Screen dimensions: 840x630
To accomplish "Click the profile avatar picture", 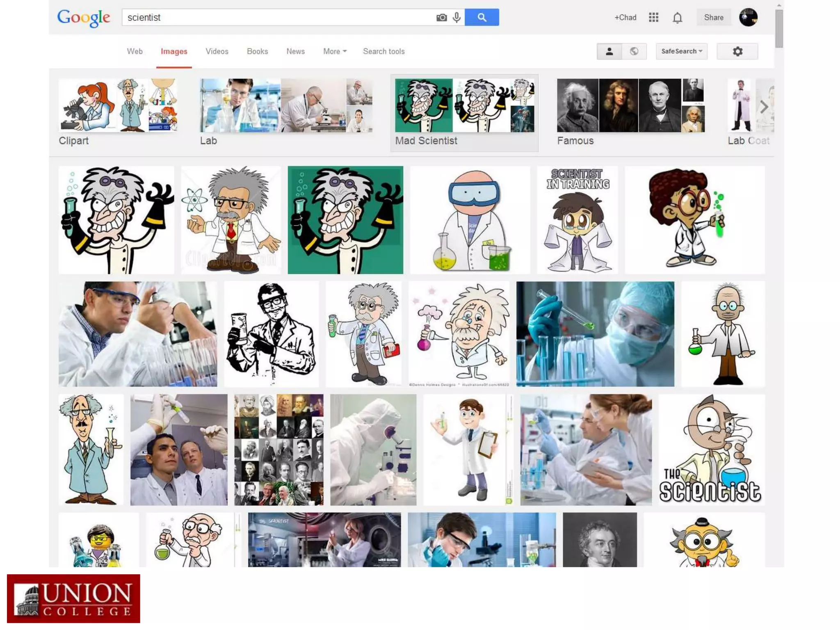I will click(748, 18).
